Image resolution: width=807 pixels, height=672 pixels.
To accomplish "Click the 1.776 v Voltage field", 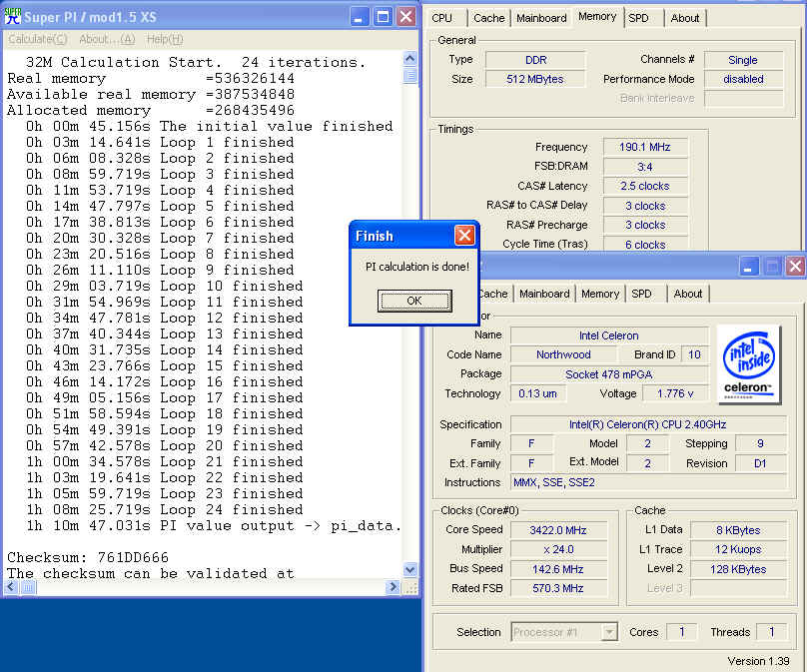I will pos(675,393).
